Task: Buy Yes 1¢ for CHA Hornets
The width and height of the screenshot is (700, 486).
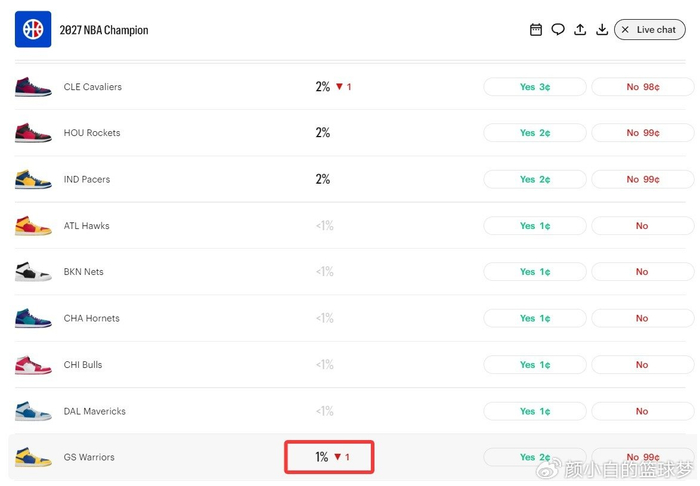Action: pyautogui.click(x=535, y=318)
